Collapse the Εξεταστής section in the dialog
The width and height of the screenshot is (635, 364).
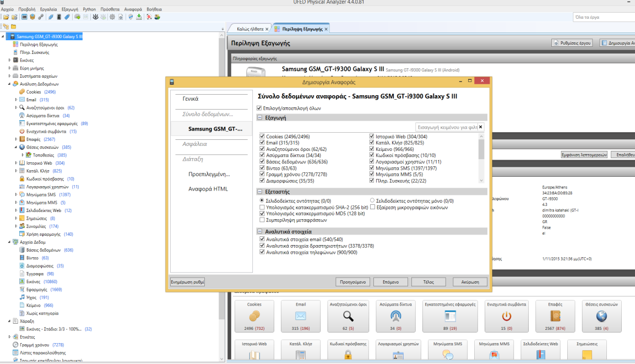tap(260, 192)
